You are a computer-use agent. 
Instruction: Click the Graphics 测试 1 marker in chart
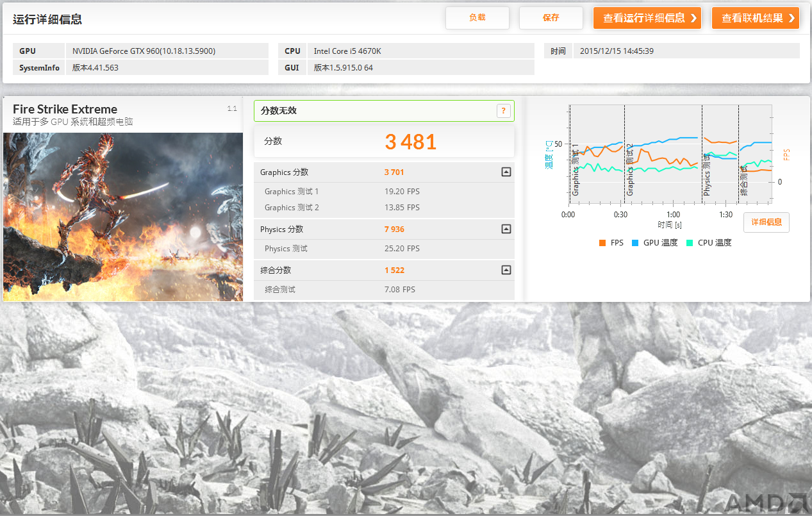pyautogui.click(x=576, y=170)
